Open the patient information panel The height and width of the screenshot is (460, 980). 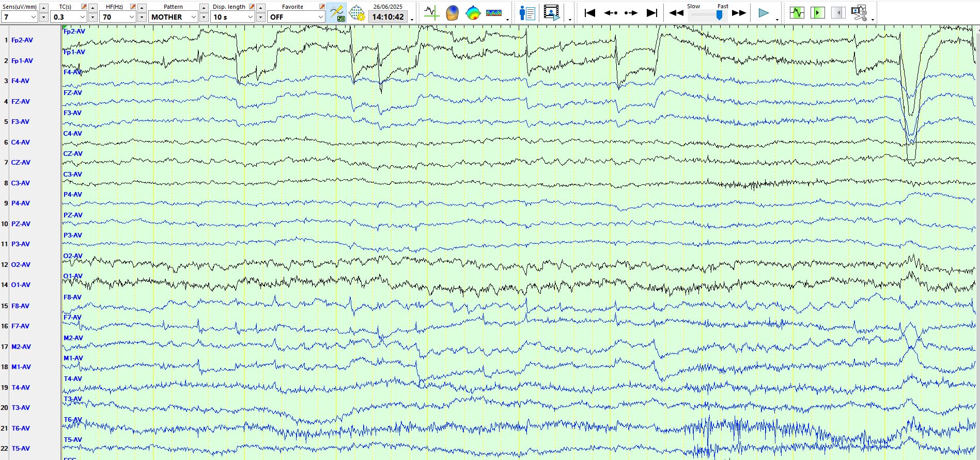pyautogui.click(x=527, y=13)
